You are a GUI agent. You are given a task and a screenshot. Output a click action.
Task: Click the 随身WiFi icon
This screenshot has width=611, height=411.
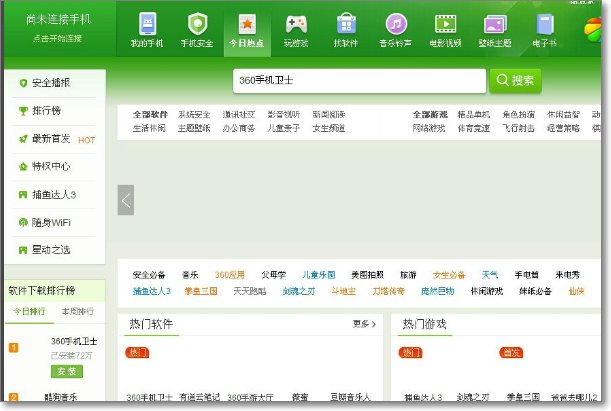[23, 222]
